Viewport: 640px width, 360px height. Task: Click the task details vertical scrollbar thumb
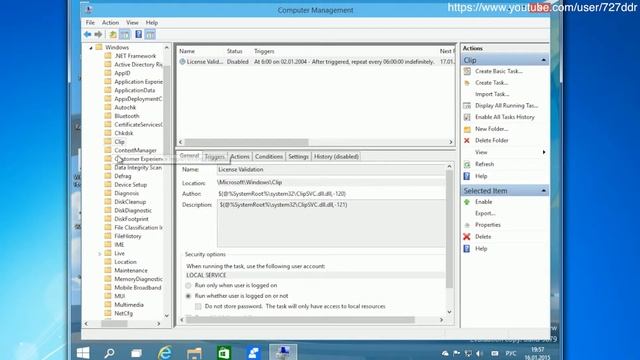click(449, 229)
